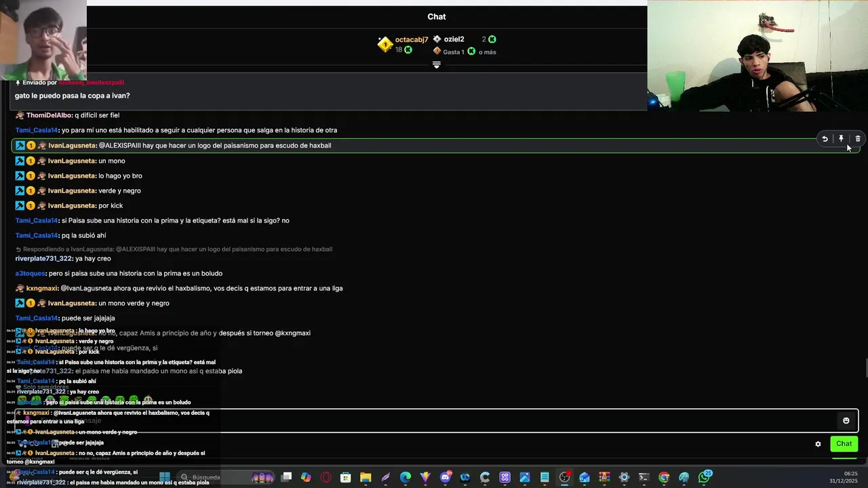This screenshot has width=868, height=488.
Task: Click message 'puede ser jajajaja'
Action: (88, 318)
